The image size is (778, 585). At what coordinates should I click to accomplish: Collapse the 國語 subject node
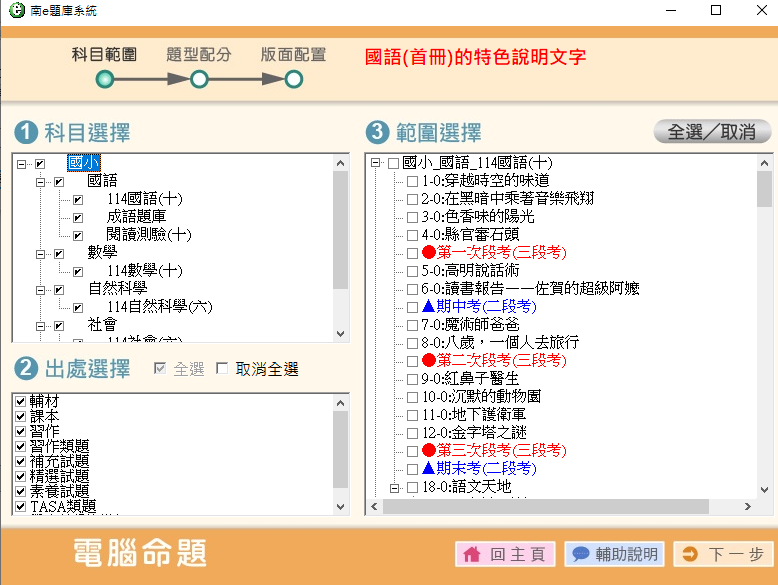(x=41, y=181)
